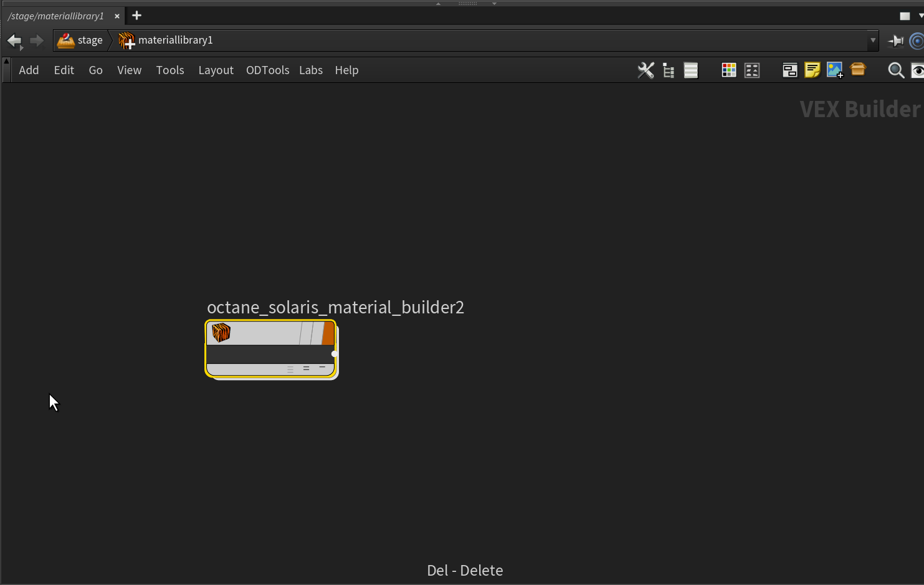Viewport: 924px width, 585px height.
Task: Open the Add menu
Action: point(29,70)
